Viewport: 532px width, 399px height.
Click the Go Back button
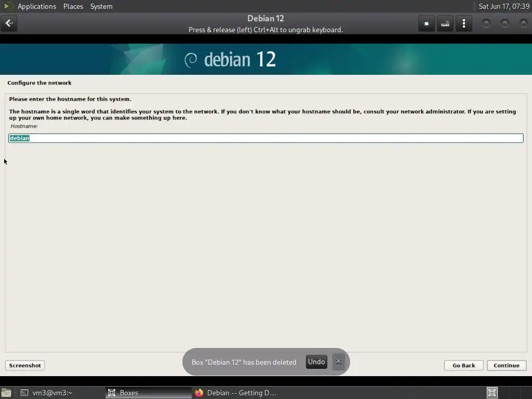tap(463, 365)
